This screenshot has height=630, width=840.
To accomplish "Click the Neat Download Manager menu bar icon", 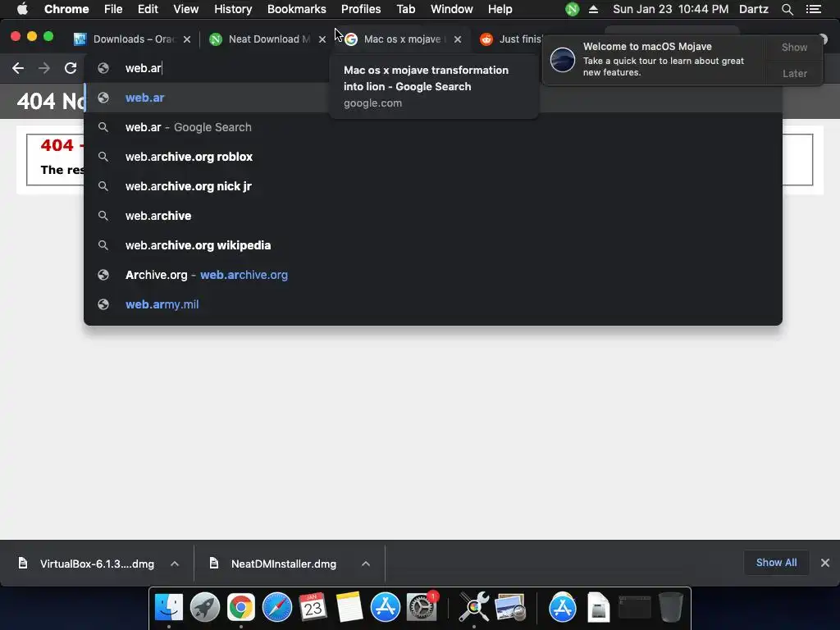I will point(572,9).
